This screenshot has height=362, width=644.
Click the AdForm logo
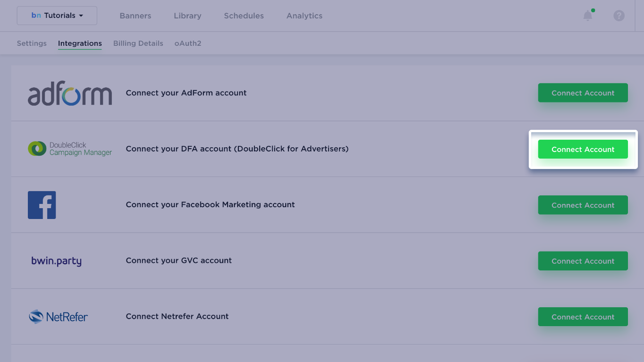tap(70, 93)
